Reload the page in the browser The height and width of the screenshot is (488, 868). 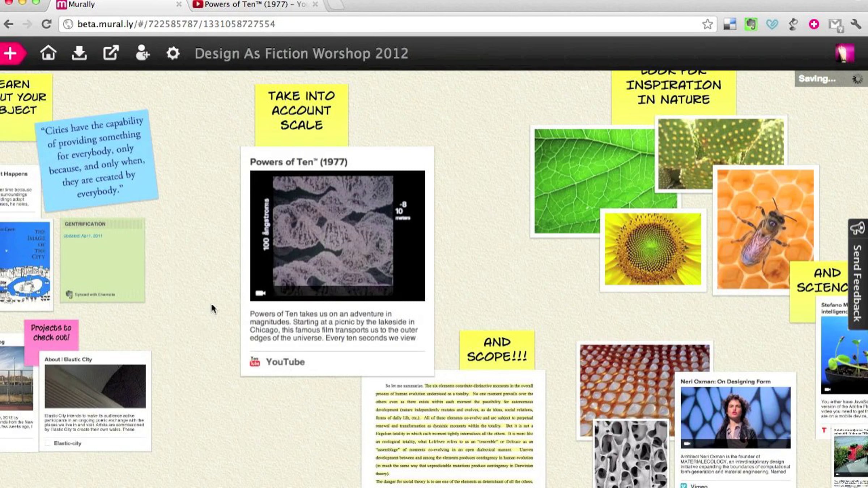[46, 24]
